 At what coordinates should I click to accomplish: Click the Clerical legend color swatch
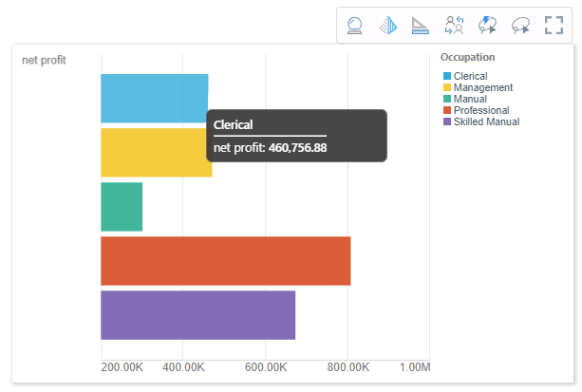click(447, 76)
